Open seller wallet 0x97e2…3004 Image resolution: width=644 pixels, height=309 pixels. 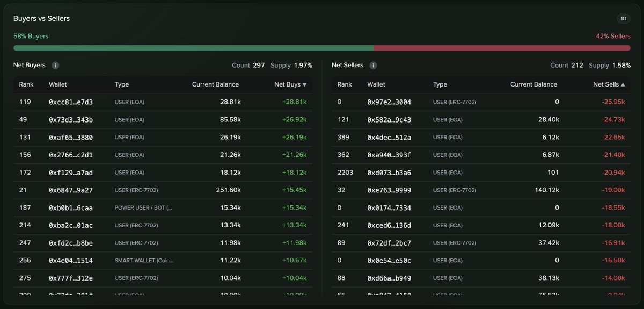point(389,102)
